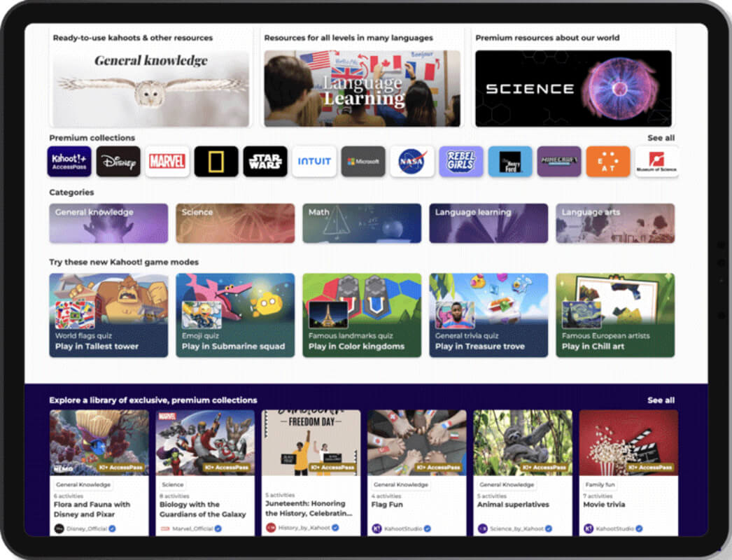Click K!+ AccessPass badge on Movie trivia image

[649, 468]
